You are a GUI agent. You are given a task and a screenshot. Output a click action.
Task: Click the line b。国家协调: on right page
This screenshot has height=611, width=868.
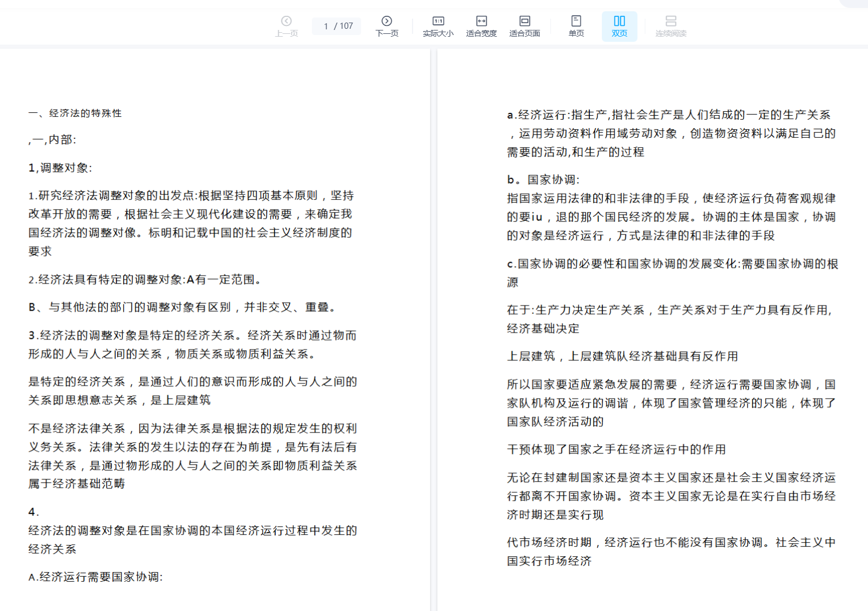(x=543, y=180)
